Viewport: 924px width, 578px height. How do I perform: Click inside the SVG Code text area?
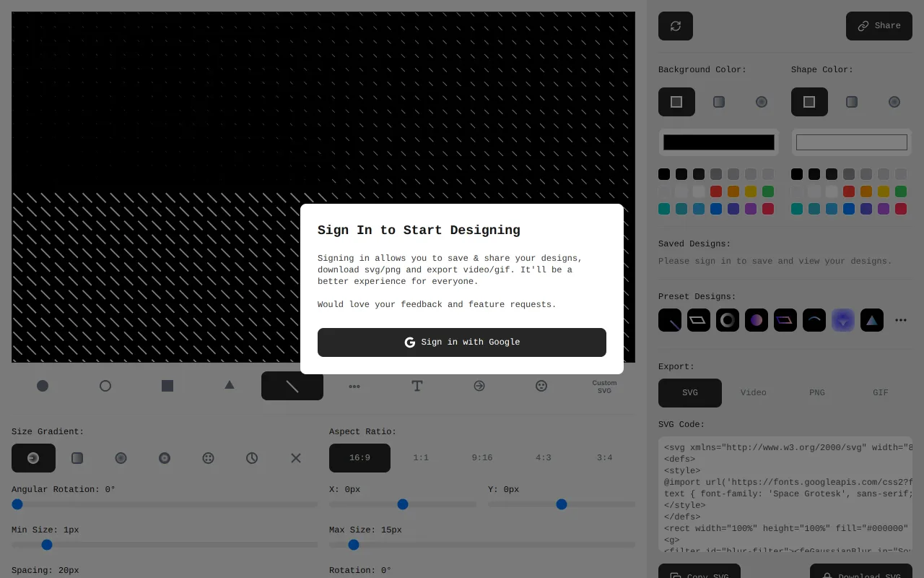point(785,495)
